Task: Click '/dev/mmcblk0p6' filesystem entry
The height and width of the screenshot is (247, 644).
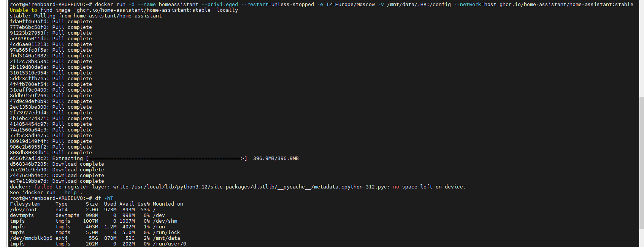Action: [x=31, y=238]
